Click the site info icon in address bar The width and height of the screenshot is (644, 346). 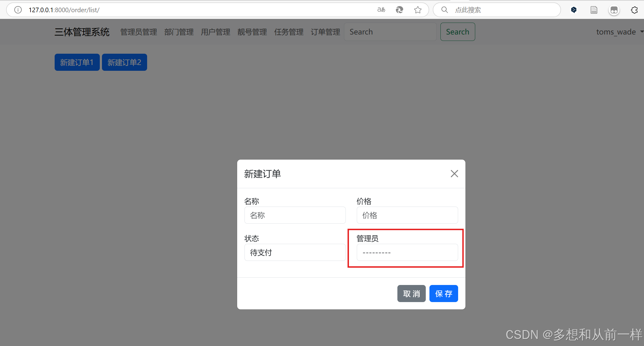click(x=18, y=10)
